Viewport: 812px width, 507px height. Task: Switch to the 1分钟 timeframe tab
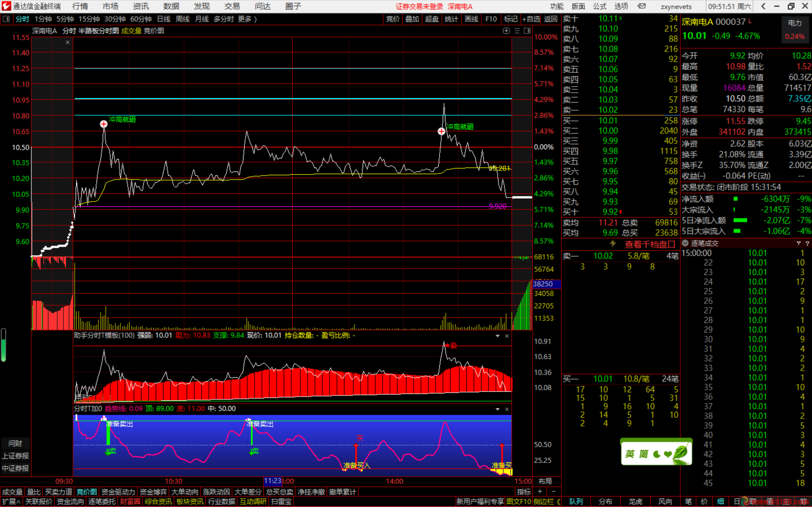tap(43, 19)
